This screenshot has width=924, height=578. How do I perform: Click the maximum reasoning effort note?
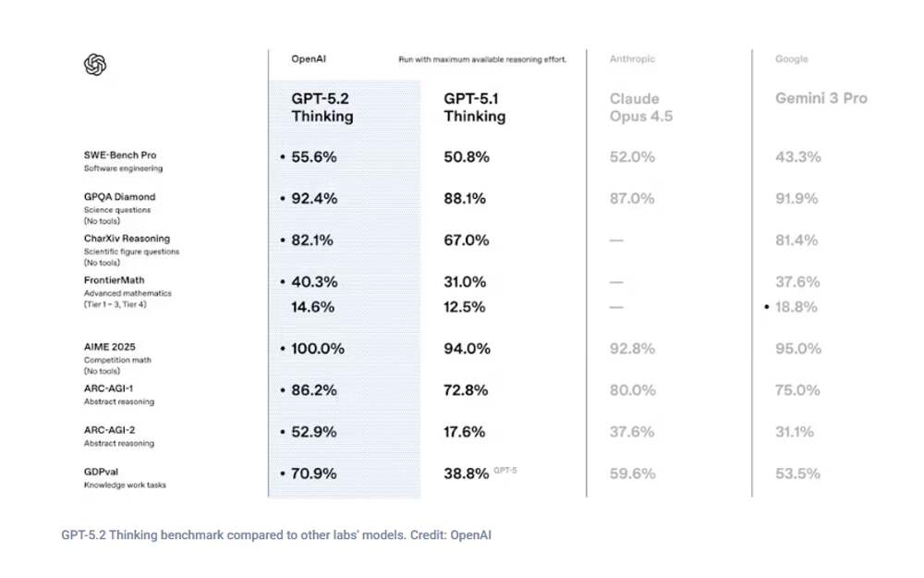[x=481, y=59]
